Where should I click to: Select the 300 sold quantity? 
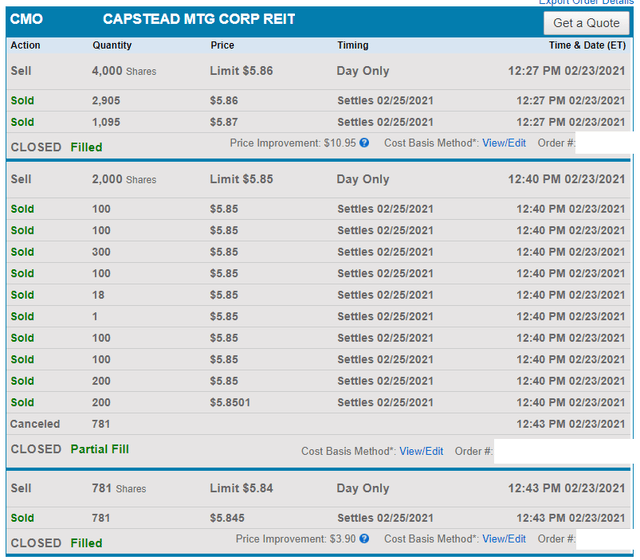pyautogui.click(x=101, y=252)
